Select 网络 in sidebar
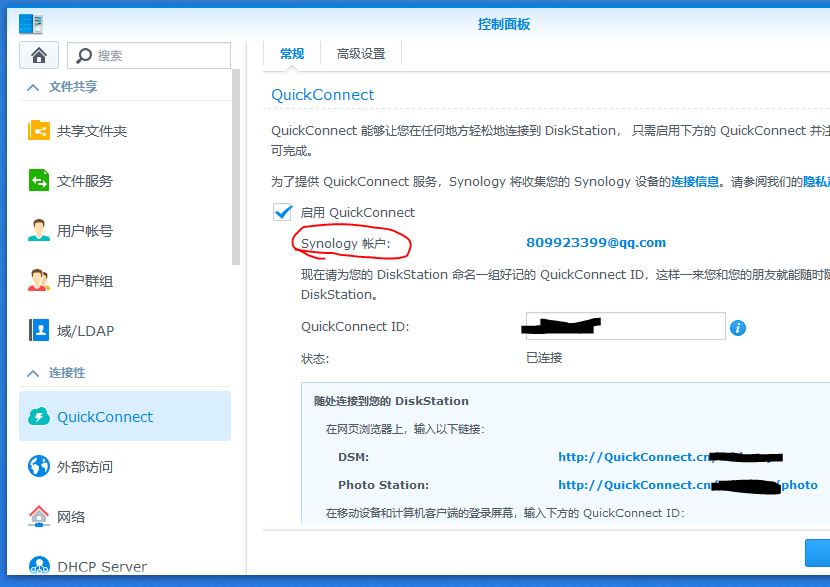830x587 pixels. (x=71, y=517)
